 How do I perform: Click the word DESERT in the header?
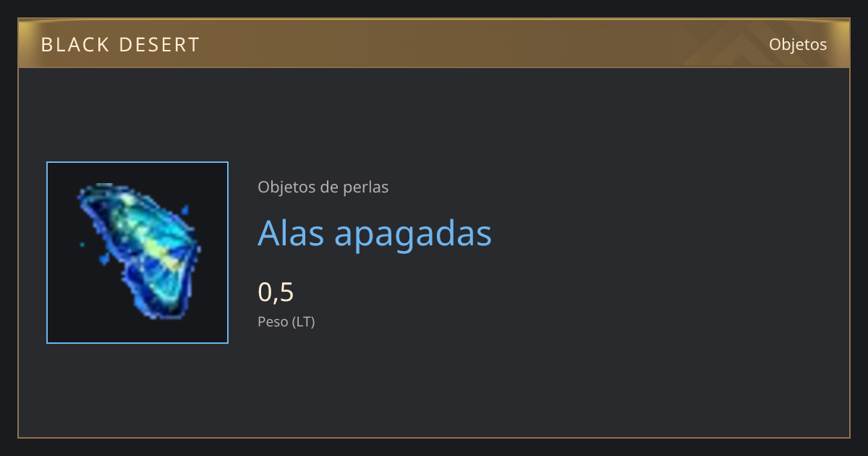click(x=159, y=45)
